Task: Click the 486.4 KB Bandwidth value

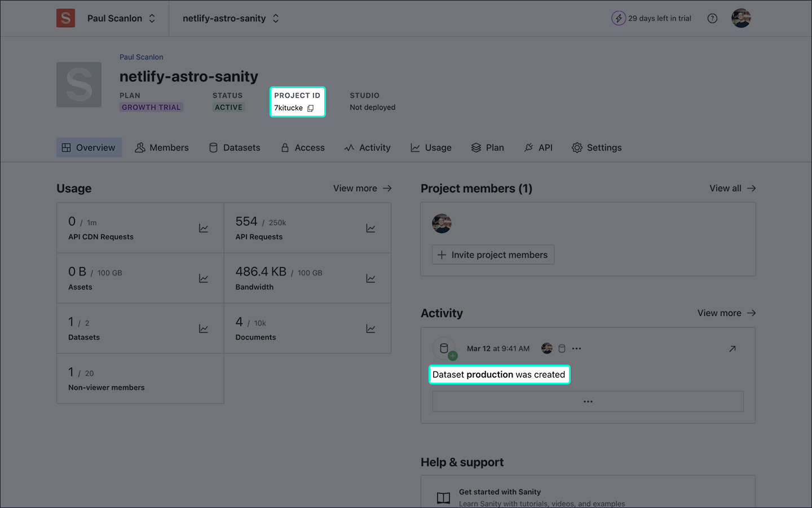Action: pos(261,272)
